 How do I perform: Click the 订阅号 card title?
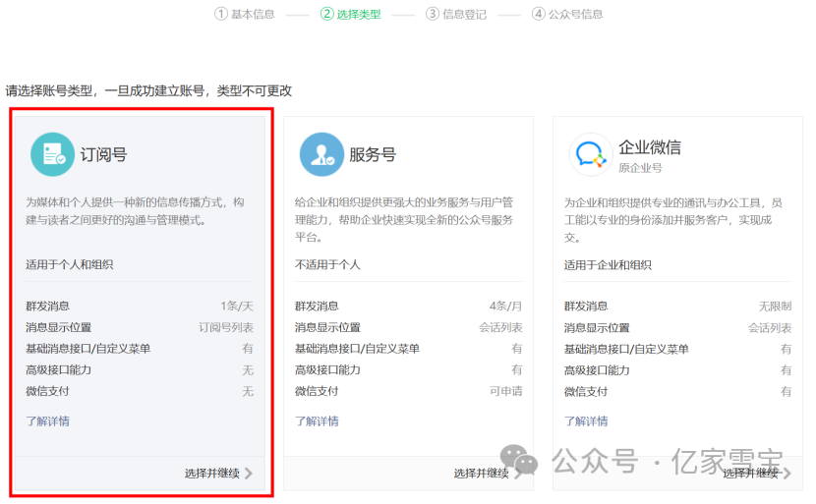pos(103,154)
